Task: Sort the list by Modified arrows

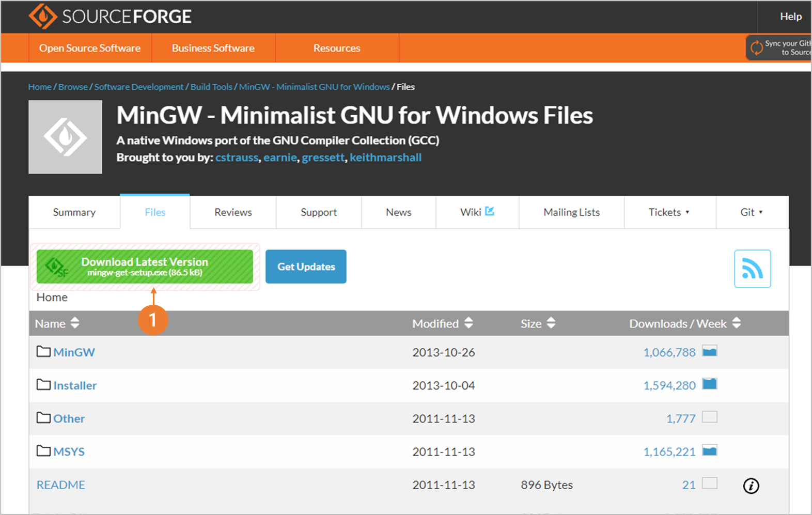Action: click(x=469, y=323)
